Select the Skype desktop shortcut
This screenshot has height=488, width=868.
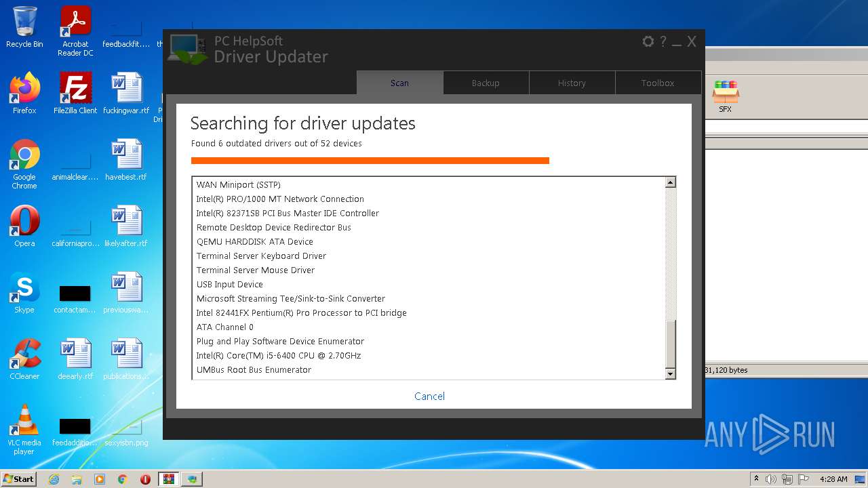click(24, 293)
